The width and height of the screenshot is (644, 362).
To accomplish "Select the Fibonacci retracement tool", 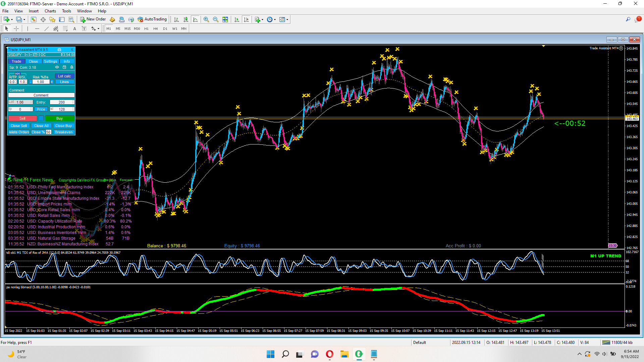I will 65,29.
